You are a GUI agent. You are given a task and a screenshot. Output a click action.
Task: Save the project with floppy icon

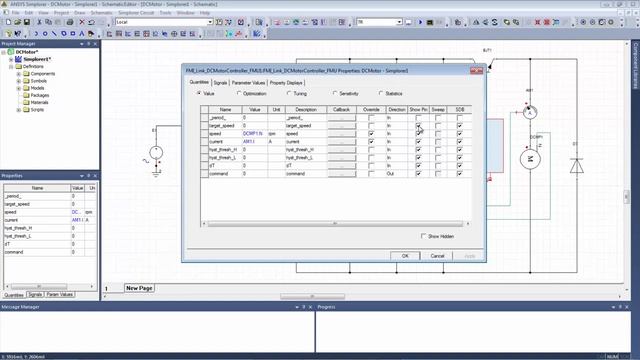tap(27, 22)
